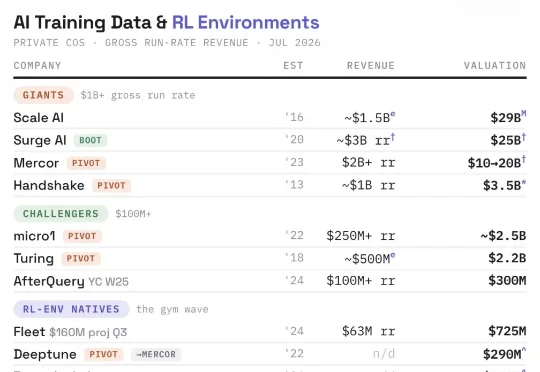The height and width of the screenshot is (372, 540).
Task: Click the YC W25 note after AfterQuery
Action: pyautogui.click(x=108, y=282)
